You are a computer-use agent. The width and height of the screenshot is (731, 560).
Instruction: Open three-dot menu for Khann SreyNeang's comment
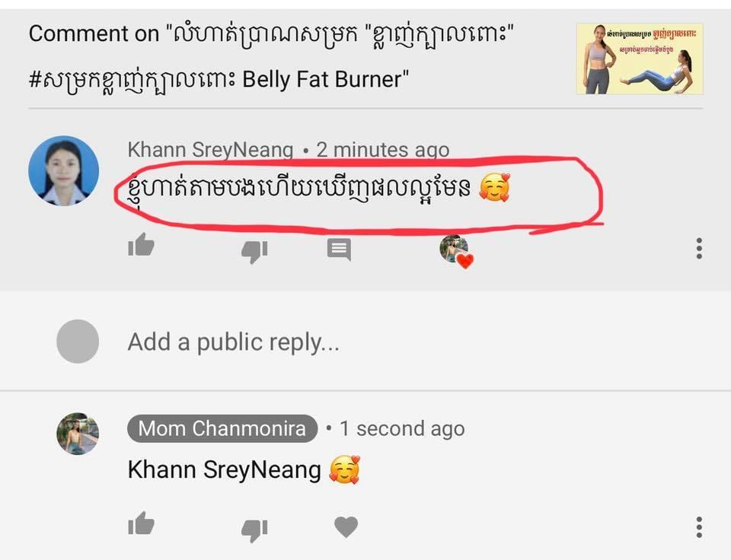tap(699, 248)
